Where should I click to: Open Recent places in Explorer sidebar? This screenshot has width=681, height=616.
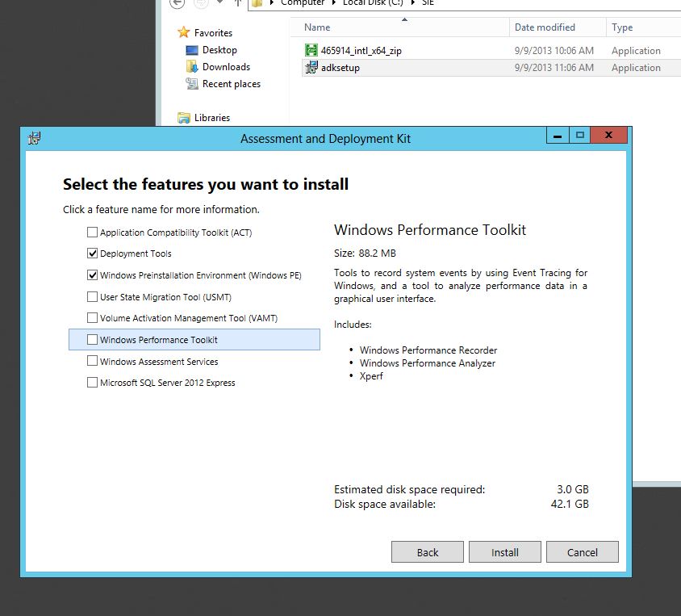coord(231,84)
